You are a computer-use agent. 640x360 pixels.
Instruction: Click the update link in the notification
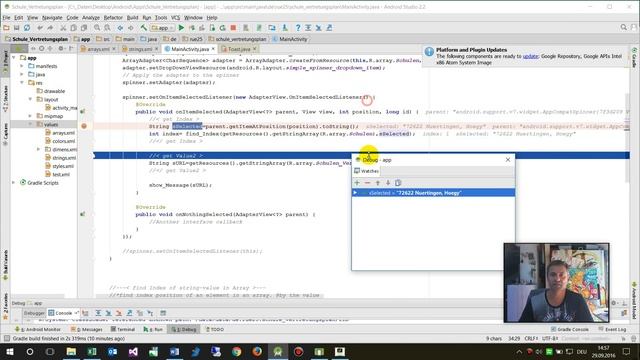tap(530, 56)
